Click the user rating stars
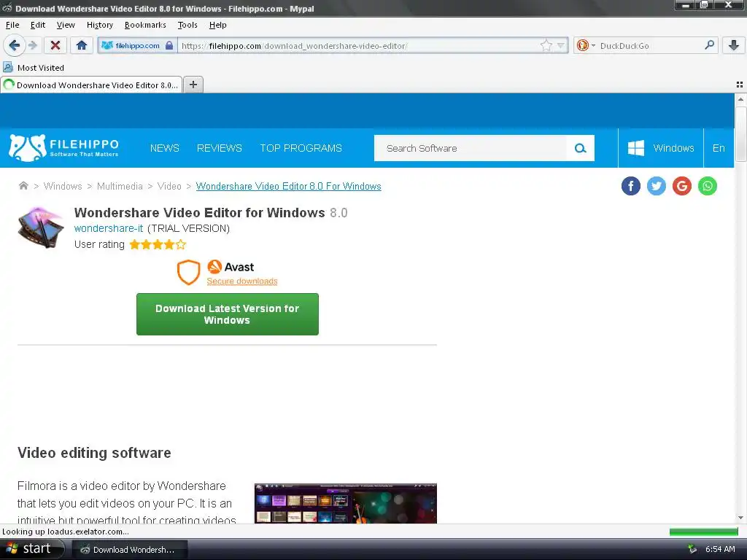The image size is (747, 560). 158,245
